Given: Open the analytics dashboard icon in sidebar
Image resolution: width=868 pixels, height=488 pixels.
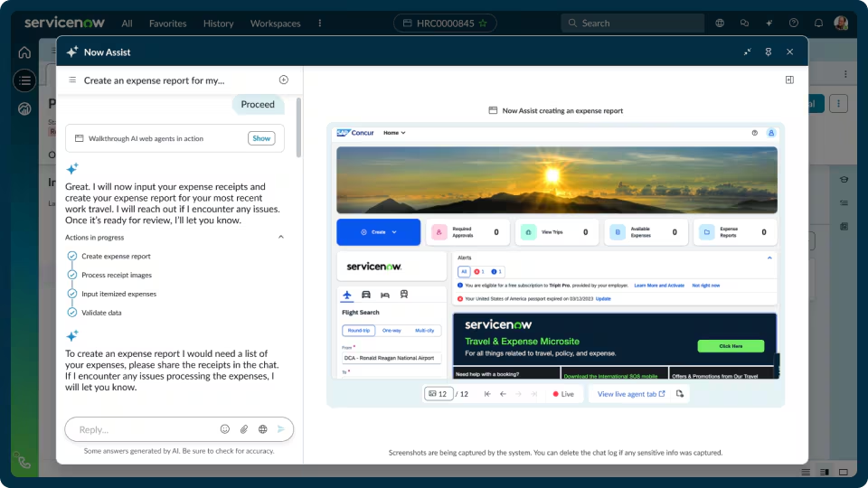Looking at the screenshot, I should 24,109.
